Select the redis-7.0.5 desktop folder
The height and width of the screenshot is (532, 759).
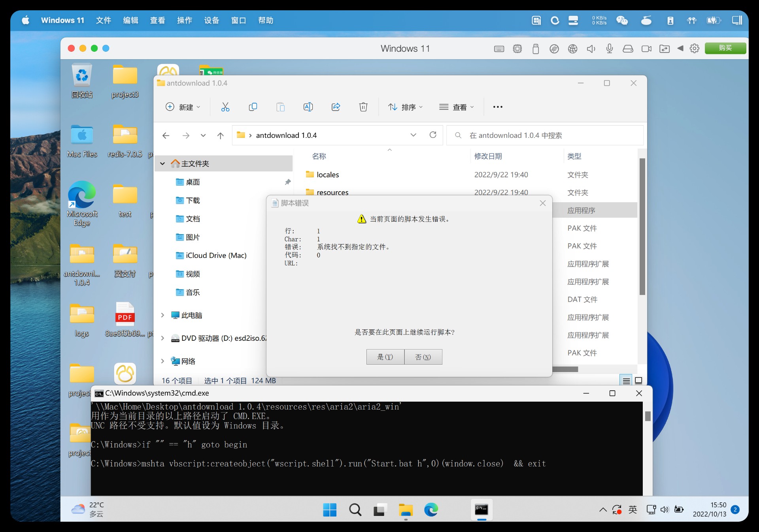(125, 141)
